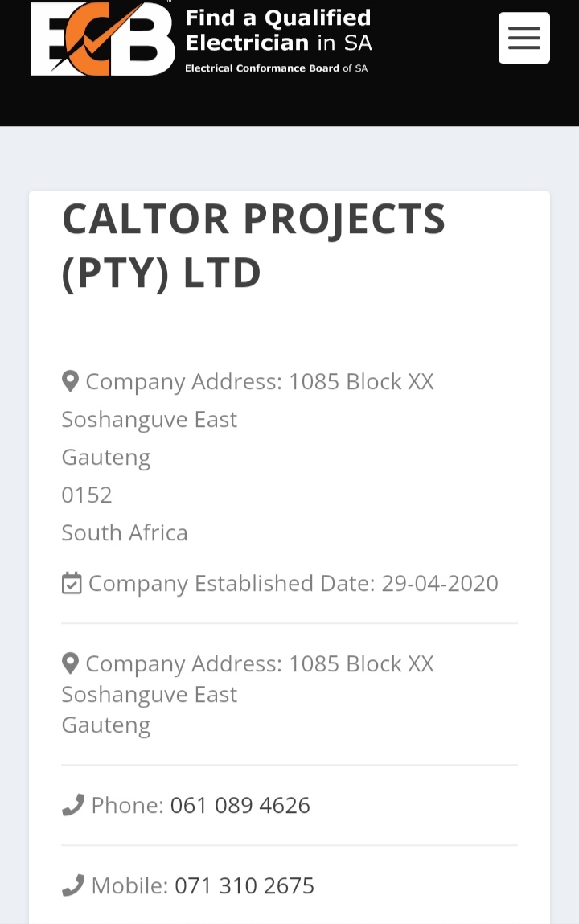This screenshot has width=579, height=924.
Task: Click the handset icon beside Mobile
Action: (72, 885)
